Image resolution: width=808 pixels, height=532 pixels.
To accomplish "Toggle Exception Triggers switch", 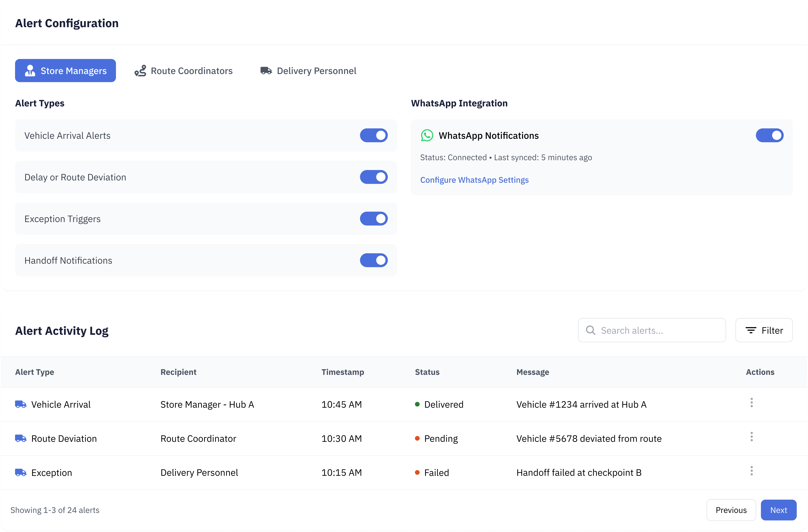I will pyautogui.click(x=373, y=219).
